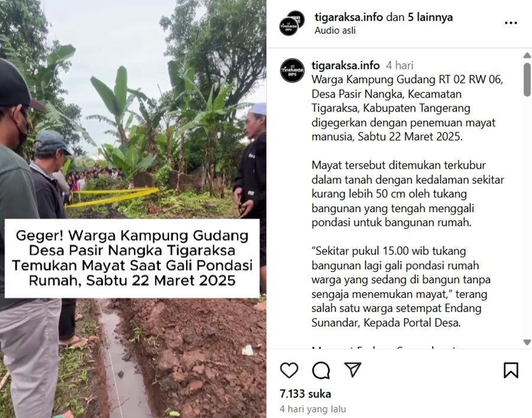
Task: Open the 'Audio asli' audio page
Action: click(335, 31)
